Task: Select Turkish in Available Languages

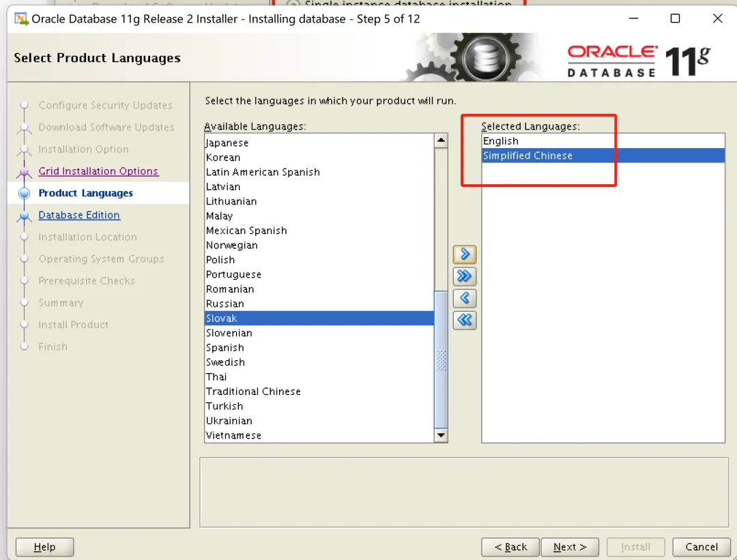Action: 319,406
